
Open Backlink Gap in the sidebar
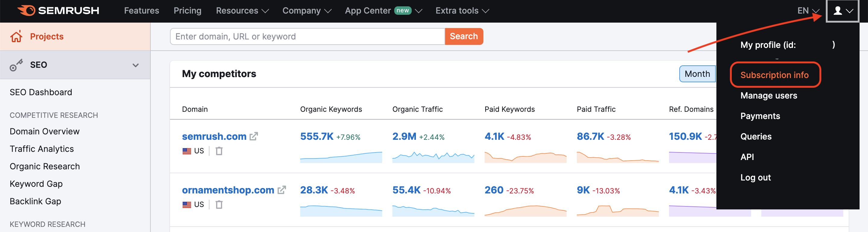point(35,201)
